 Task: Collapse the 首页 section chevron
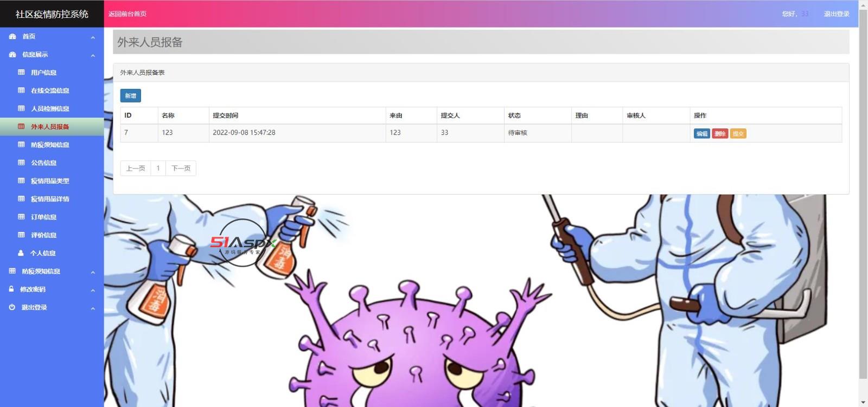tap(93, 37)
